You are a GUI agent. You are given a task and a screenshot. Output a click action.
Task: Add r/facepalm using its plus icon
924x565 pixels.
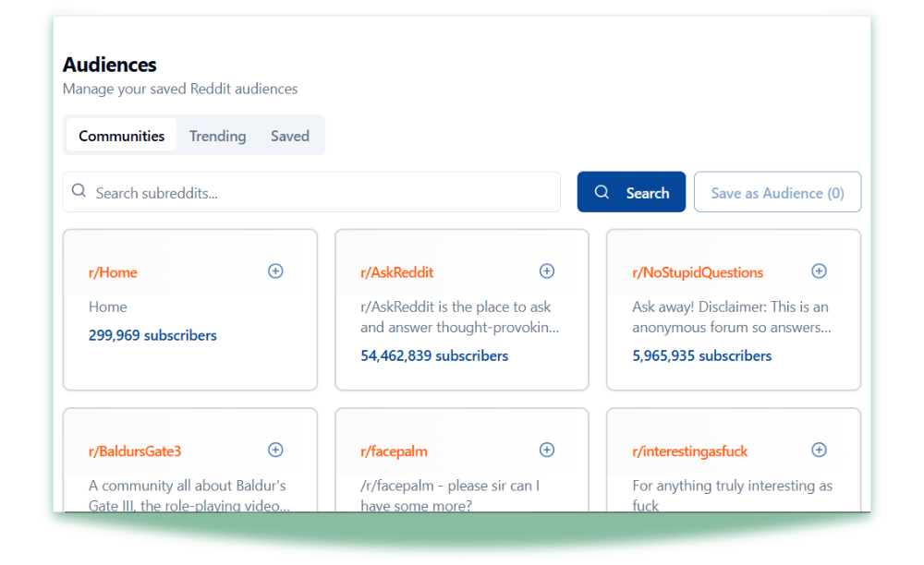(547, 451)
